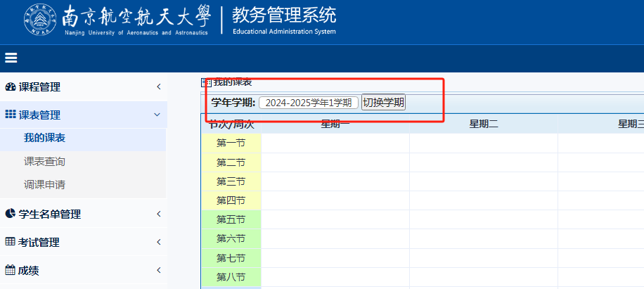Viewport: 644px width, 289px height.
Task: Expand the 学生名单管理 chevron arrow
Action: [158, 214]
